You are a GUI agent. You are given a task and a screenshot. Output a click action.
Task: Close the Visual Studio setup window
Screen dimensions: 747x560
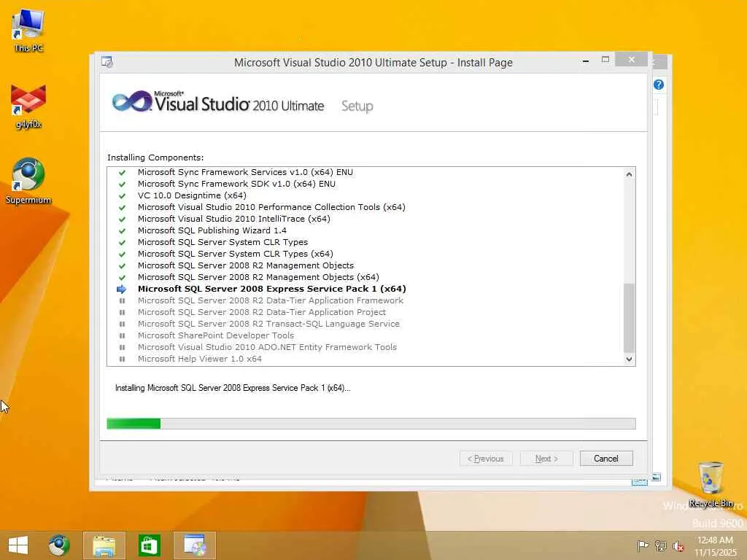[631, 60]
